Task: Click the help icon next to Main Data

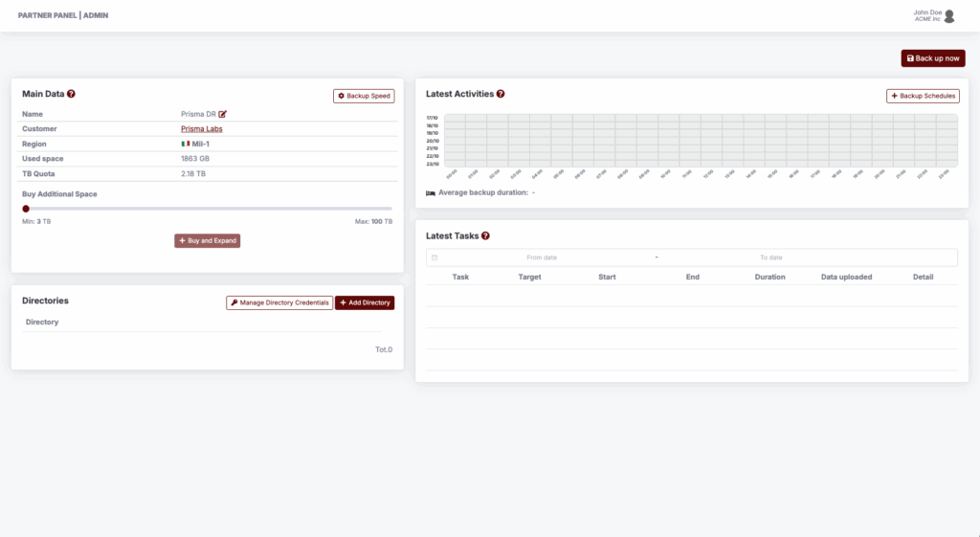Action: pos(71,95)
